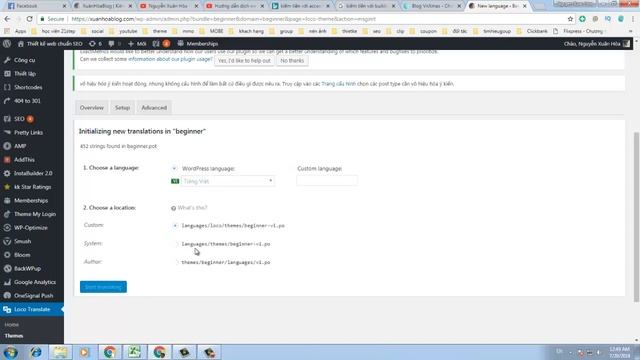
Task: Open OneSignal Push sidebar item
Action: click(33, 296)
